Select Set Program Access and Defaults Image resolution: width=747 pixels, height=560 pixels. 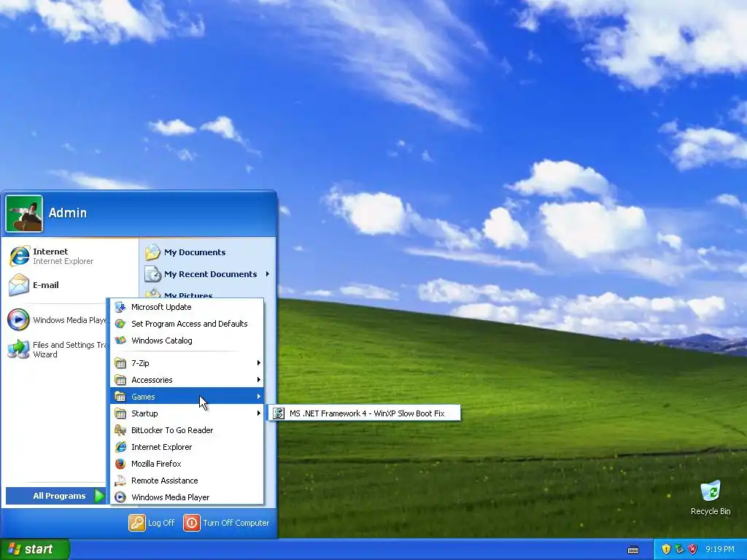click(x=187, y=324)
